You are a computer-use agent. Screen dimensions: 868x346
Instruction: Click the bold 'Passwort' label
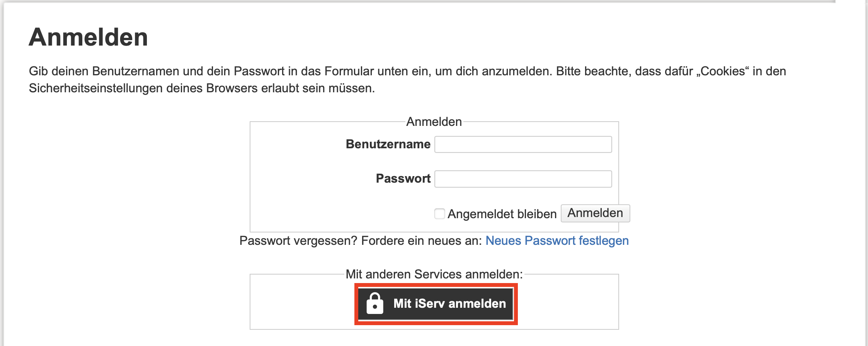pos(403,178)
